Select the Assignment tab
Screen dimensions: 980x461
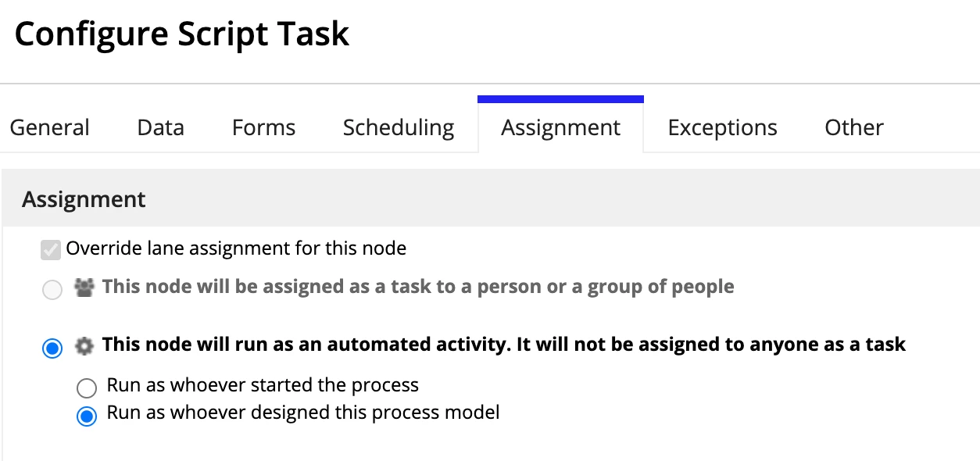[561, 127]
